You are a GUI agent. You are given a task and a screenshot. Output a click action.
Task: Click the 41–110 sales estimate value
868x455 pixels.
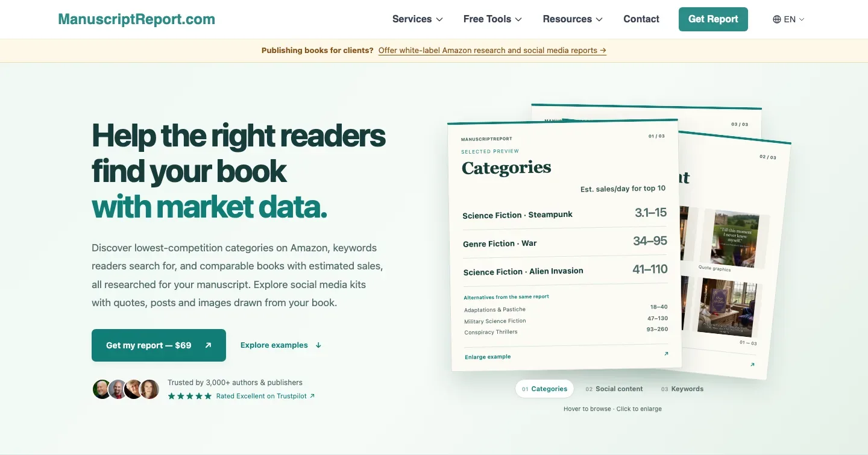tap(650, 269)
